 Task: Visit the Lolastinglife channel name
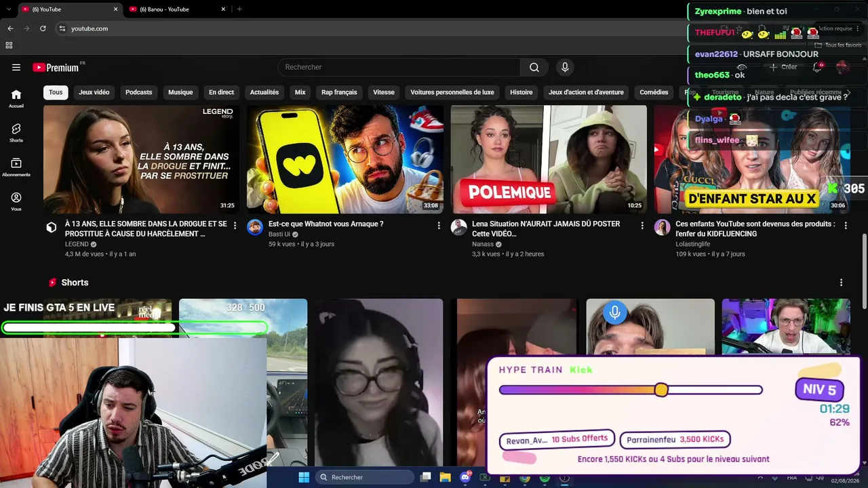693,244
